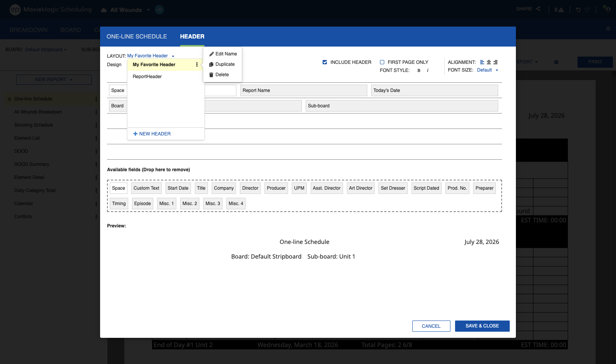Open the DOOD report in the sidebar
616x364 pixels.
21,151
